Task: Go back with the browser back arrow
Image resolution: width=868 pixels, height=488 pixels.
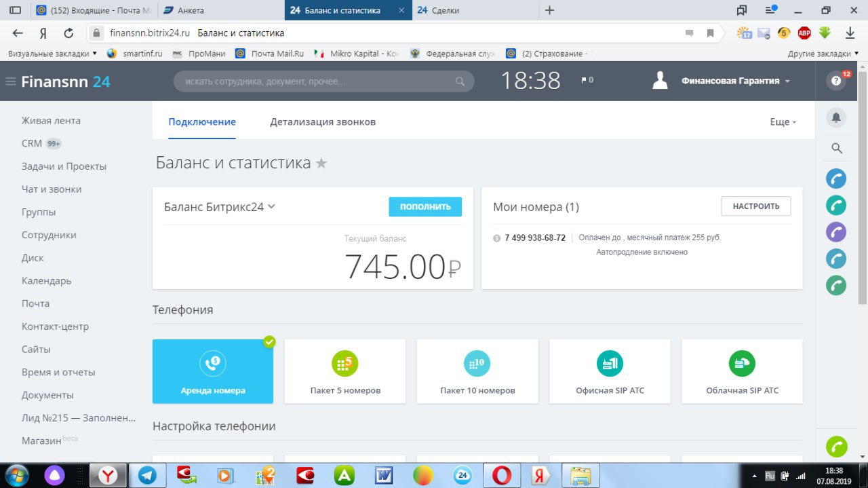Action: point(18,33)
